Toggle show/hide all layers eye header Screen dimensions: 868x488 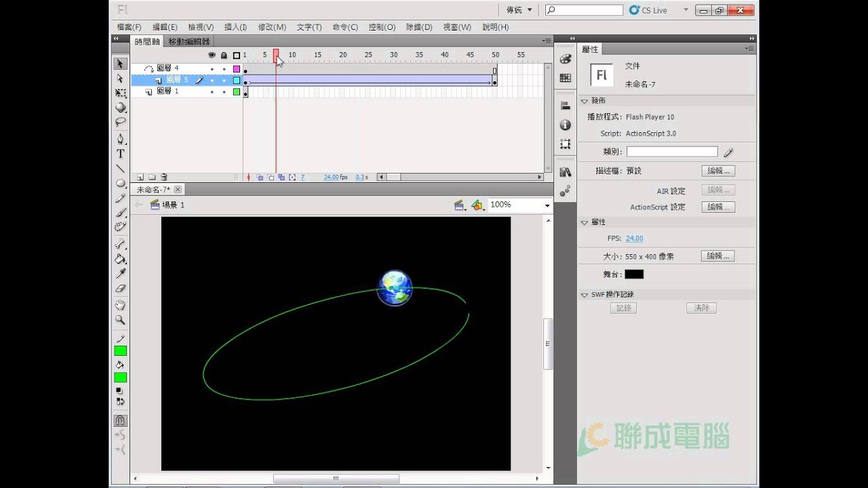(212, 55)
